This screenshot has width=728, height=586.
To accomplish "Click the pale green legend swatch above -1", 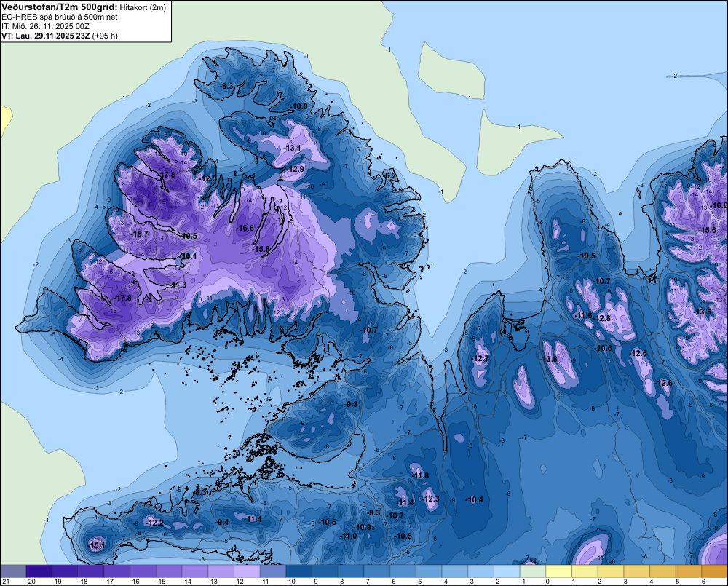I will pos(533,571).
